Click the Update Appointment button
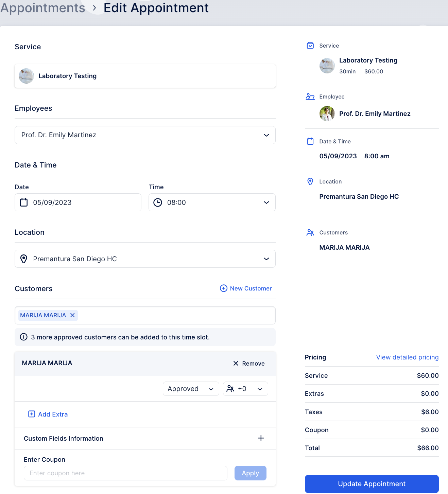The width and height of the screenshot is (448, 494). 372,483
